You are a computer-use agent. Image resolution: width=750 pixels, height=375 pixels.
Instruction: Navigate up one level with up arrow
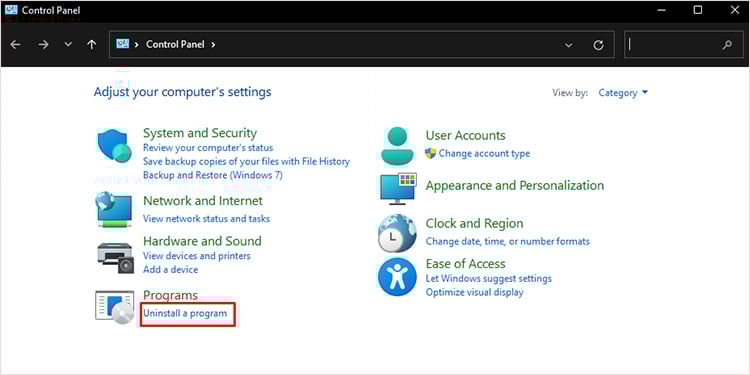[91, 44]
